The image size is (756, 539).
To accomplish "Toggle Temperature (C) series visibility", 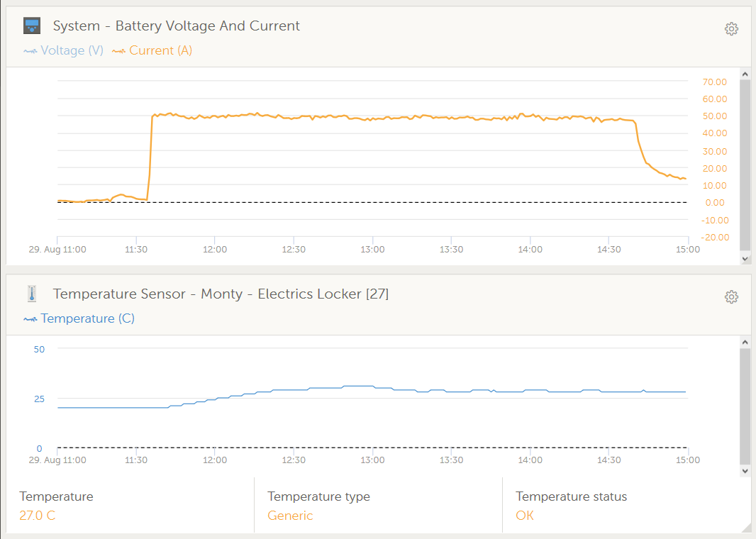I will point(79,318).
